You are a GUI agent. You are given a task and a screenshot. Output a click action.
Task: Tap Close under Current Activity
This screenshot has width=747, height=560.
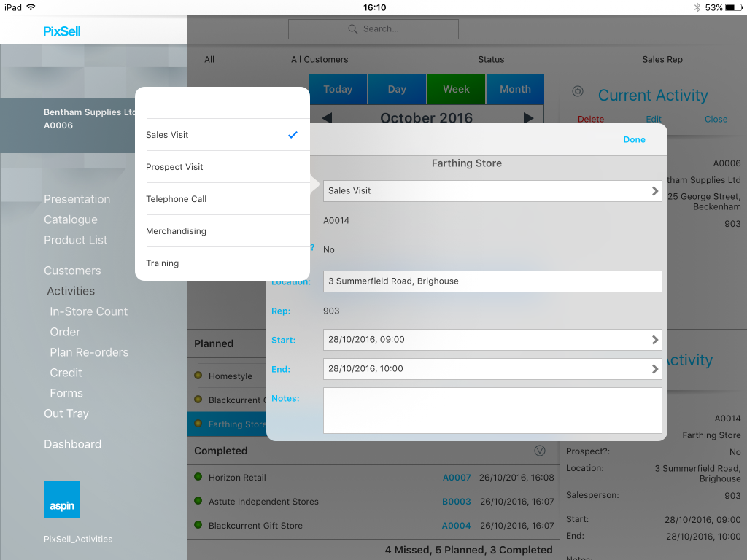click(716, 119)
